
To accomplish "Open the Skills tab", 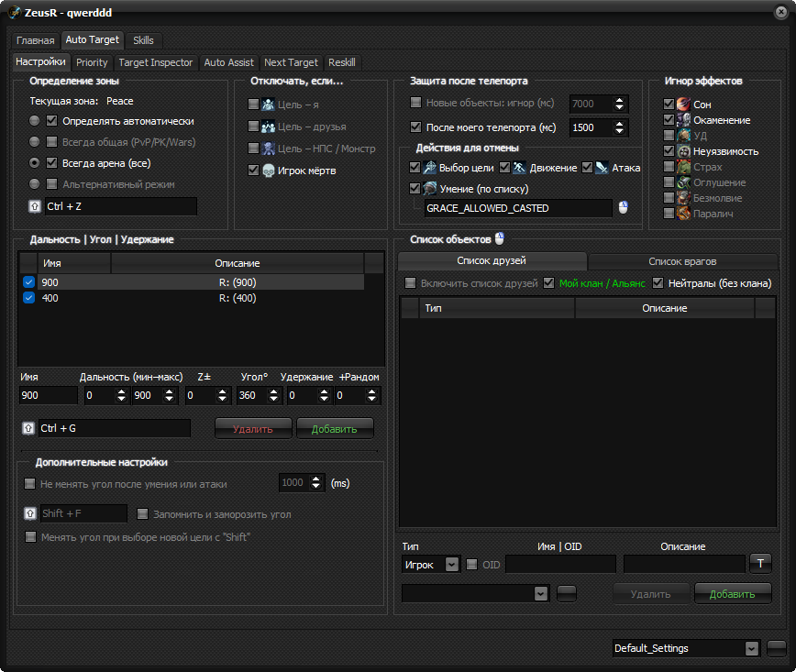I will 143,40.
